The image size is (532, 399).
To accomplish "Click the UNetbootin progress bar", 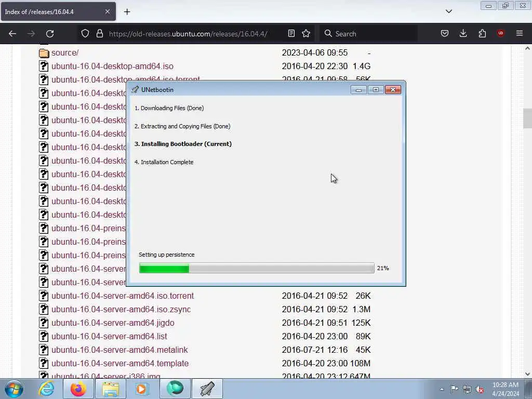I will point(257,268).
